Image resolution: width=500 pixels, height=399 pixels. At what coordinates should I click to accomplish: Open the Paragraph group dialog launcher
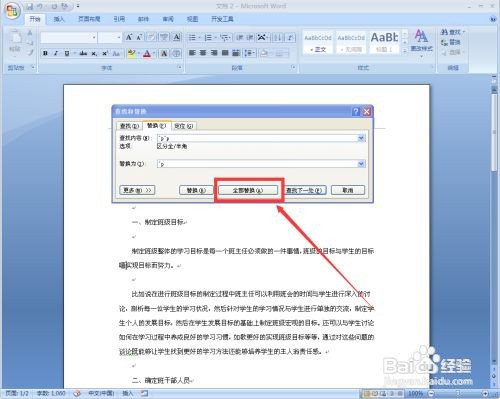point(293,68)
